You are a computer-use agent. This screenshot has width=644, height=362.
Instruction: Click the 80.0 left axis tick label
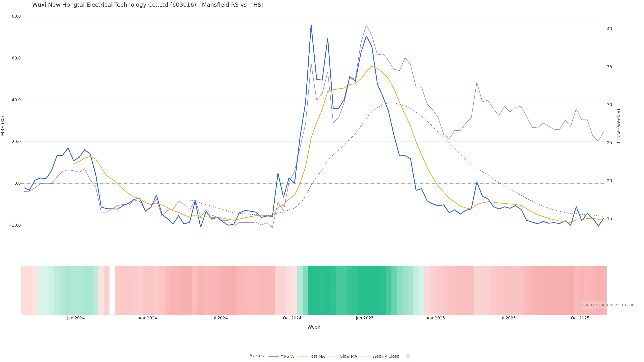16,16
